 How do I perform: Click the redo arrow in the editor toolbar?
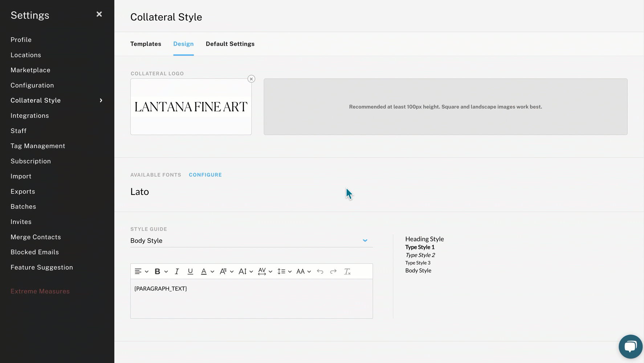(333, 272)
